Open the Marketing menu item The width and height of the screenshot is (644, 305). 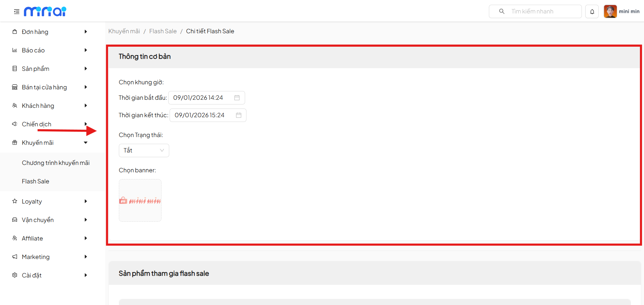[36, 257]
